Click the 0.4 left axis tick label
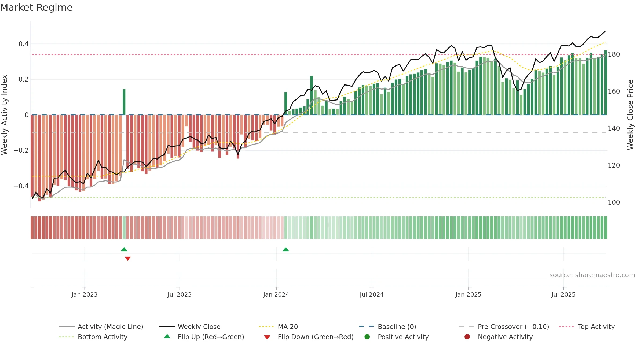This screenshot has width=644, height=362. click(24, 44)
